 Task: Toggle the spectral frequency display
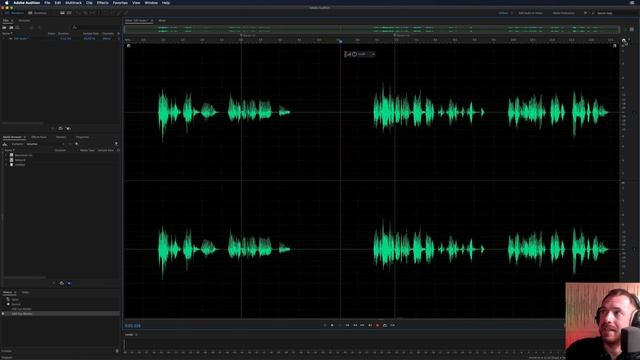point(62,13)
